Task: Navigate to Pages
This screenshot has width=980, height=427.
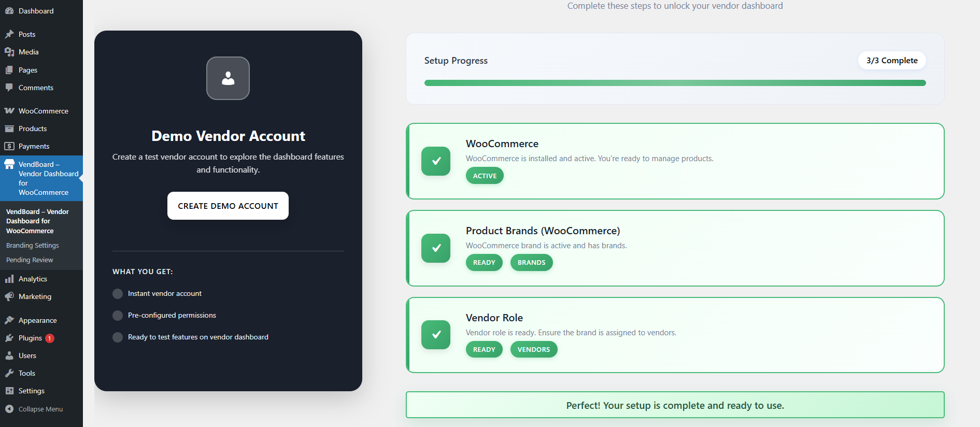Action: coord(41,70)
